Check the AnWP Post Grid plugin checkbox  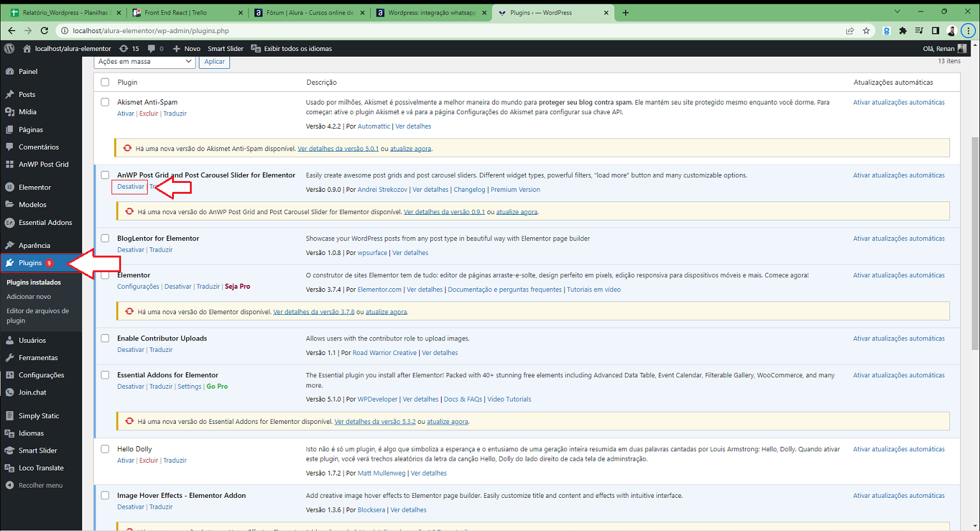[x=105, y=175]
